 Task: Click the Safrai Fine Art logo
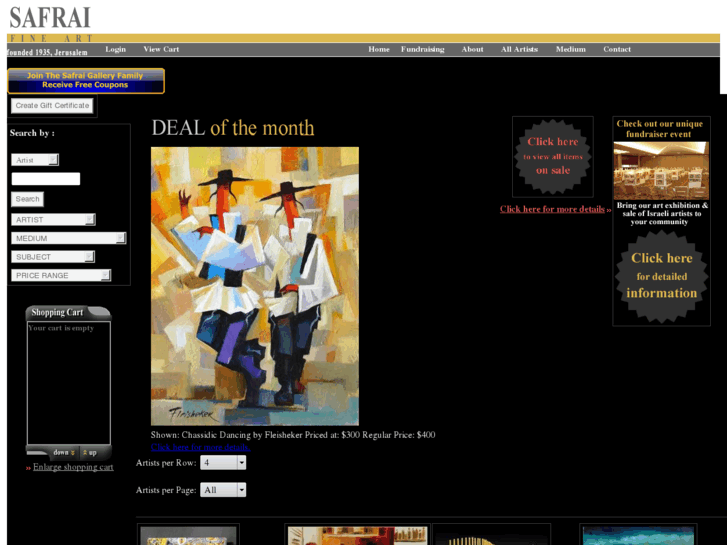click(50, 24)
